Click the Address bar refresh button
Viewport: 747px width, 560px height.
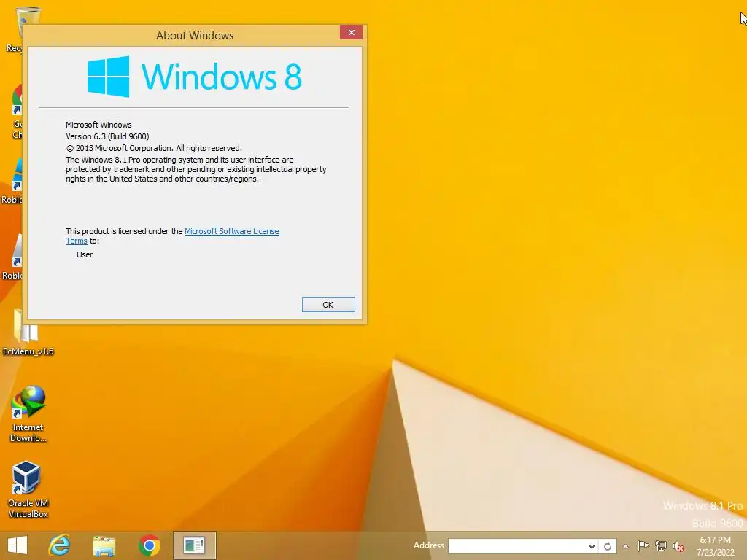[608, 546]
